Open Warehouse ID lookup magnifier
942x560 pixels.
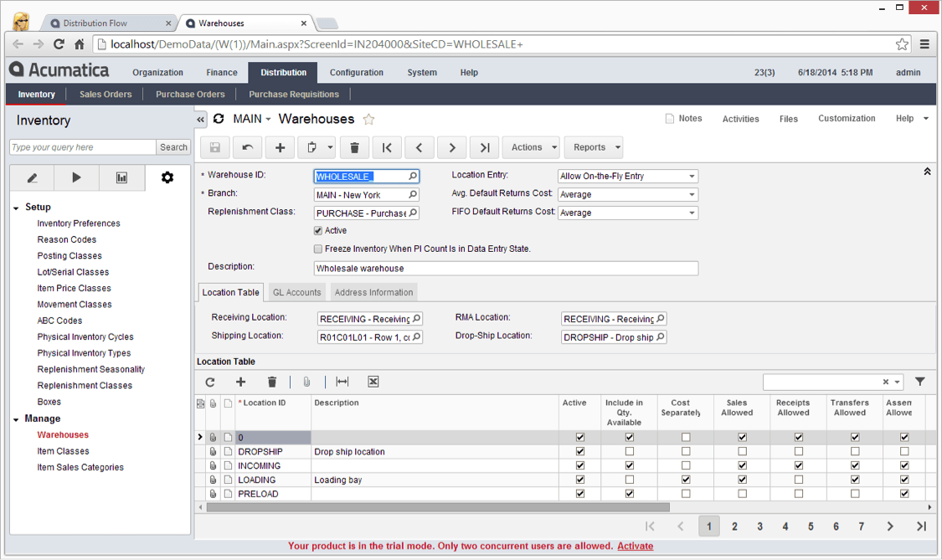tap(413, 176)
